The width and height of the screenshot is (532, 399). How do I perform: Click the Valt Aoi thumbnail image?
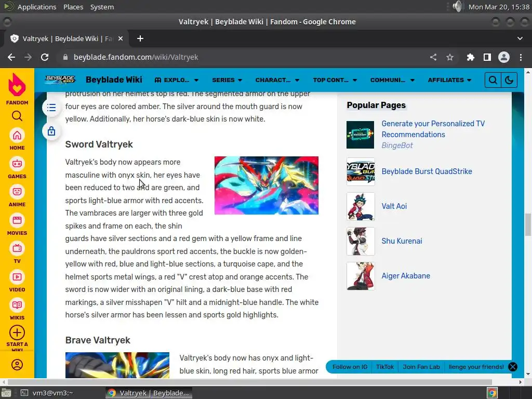pos(361,206)
